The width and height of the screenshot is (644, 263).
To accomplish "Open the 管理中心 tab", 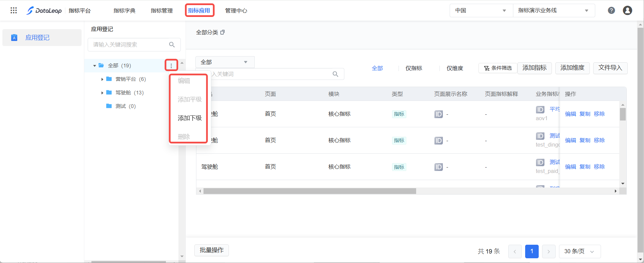I will point(236,10).
